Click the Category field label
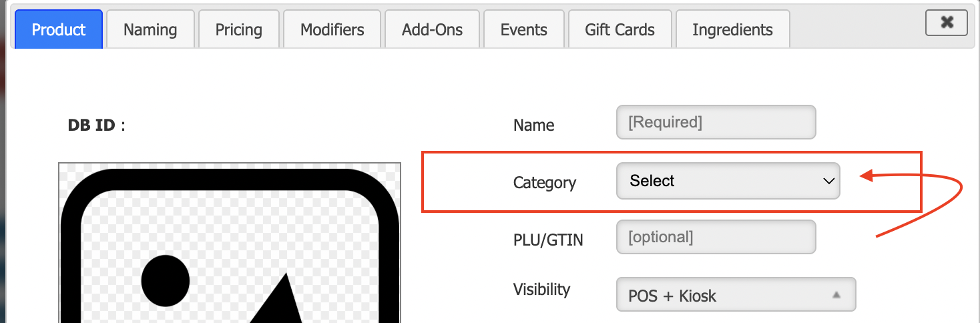 coord(544,183)
